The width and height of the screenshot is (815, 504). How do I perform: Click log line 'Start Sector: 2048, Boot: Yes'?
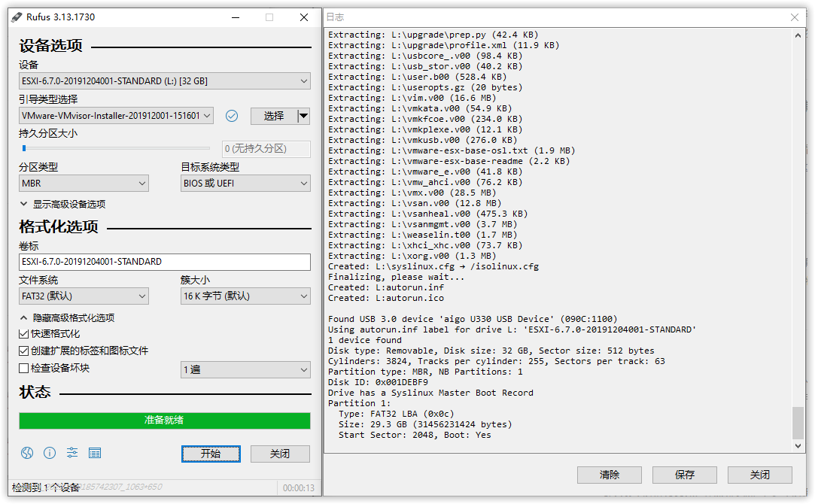coord(414,435)
